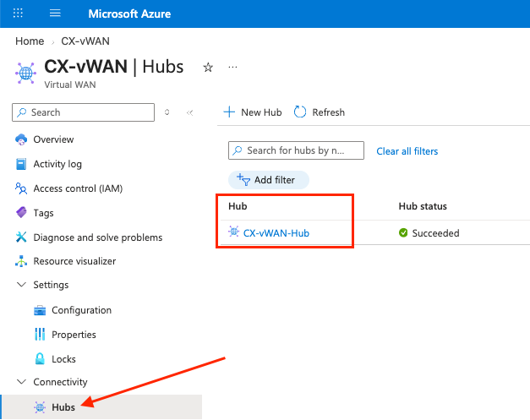This screenshot has height=420, width=530.
Task: Clear all filters
Action: (x=407, y=151)
